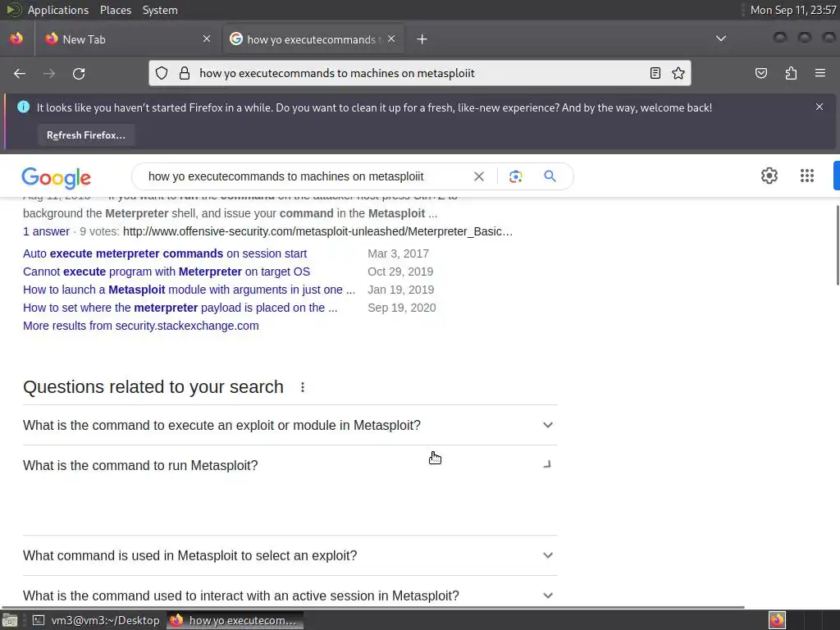Image resolution: width=840 pixels, height=630 pixels.
Task: Select the 'how yo executecommands' tab
Action: tap(313, 39)
